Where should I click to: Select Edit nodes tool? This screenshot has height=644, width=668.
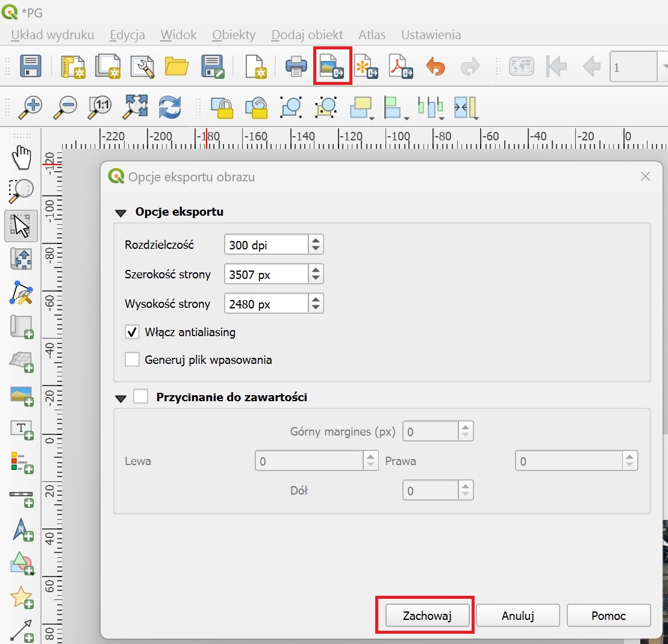[x=21, y=292]
